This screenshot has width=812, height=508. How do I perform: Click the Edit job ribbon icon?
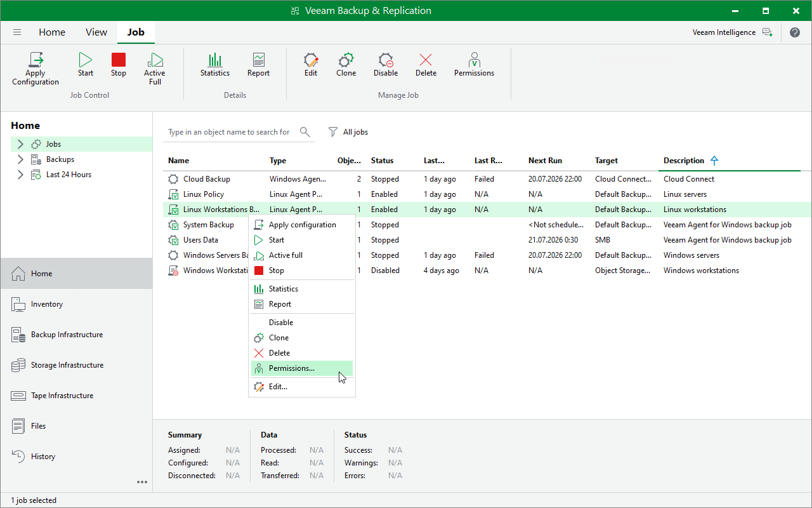pyautogui.click(x=311, y=60)
